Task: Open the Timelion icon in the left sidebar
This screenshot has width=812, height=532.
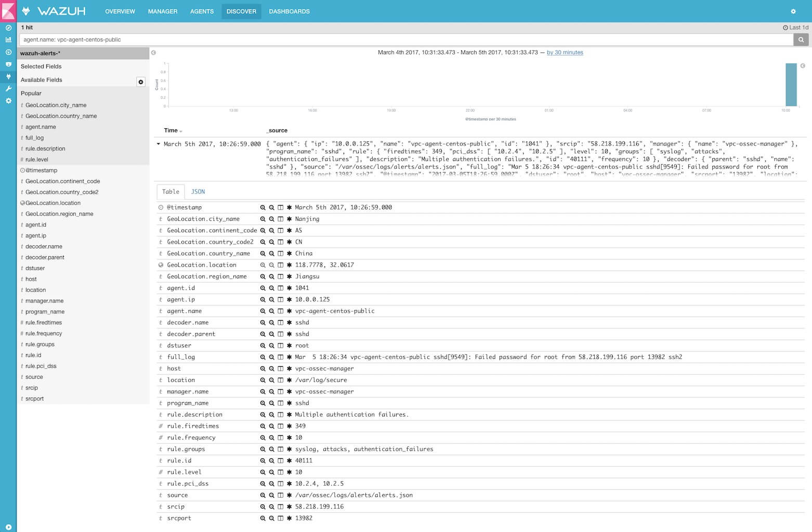Action: click(x=8, y=64)
